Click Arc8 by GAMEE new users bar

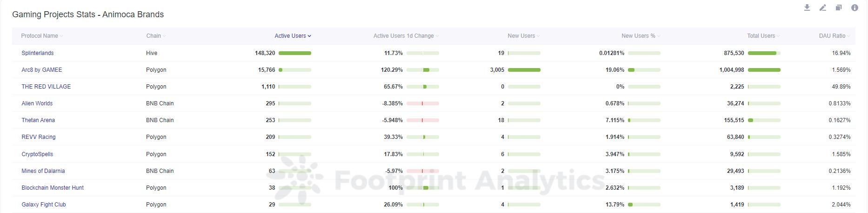click(524, 70)
